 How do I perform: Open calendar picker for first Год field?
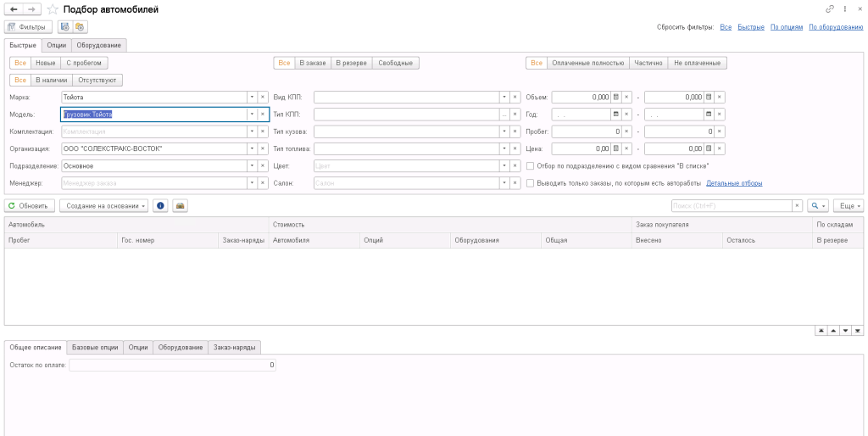point(616,115)
